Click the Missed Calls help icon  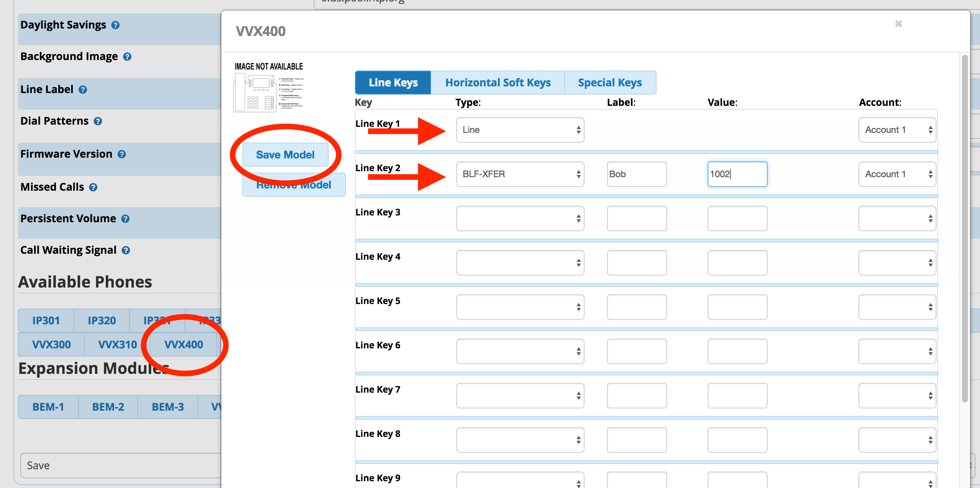click(93, 187)
